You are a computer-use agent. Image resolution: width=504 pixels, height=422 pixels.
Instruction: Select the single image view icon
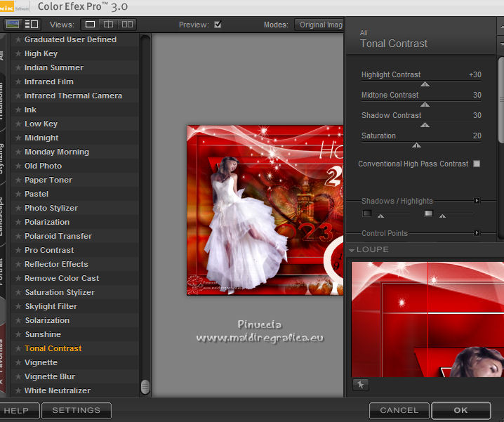pos(90,25)
